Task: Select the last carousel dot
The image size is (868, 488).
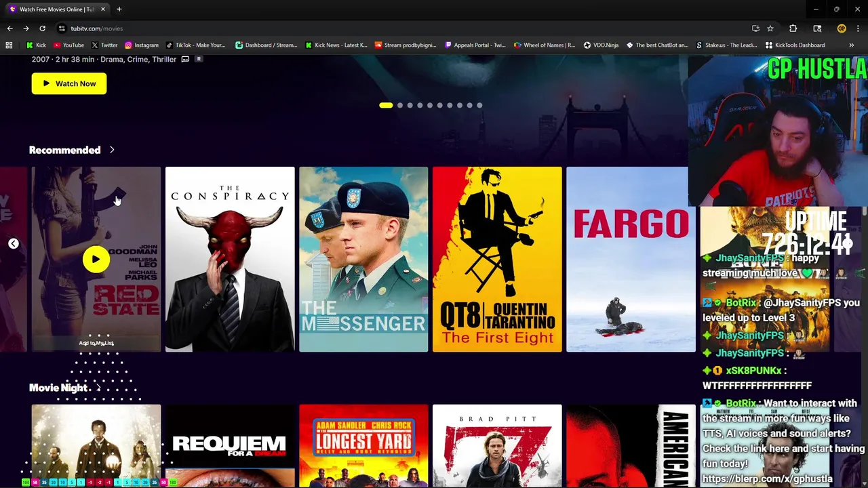Action: (479, 105)
